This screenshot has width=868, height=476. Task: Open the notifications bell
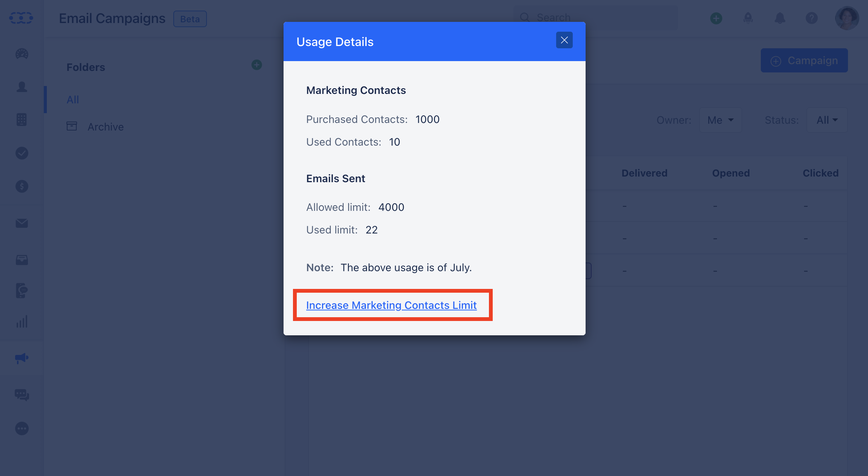pyautogui.click(x=780, y=18)
